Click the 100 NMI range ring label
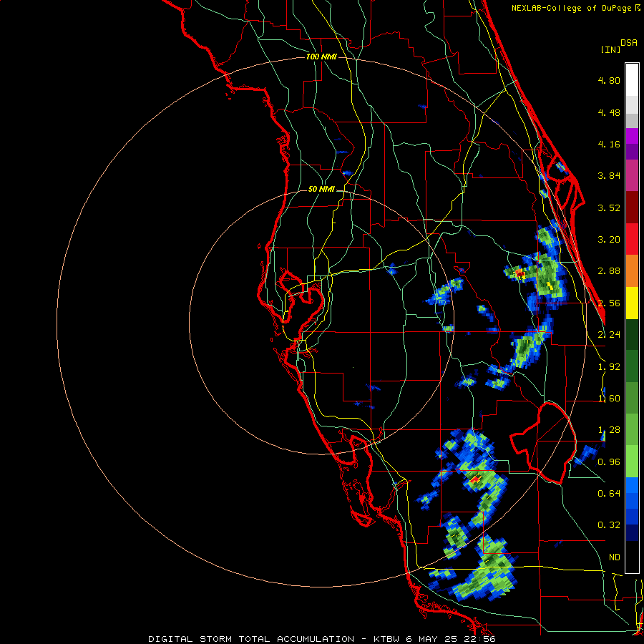 [321, 57]
